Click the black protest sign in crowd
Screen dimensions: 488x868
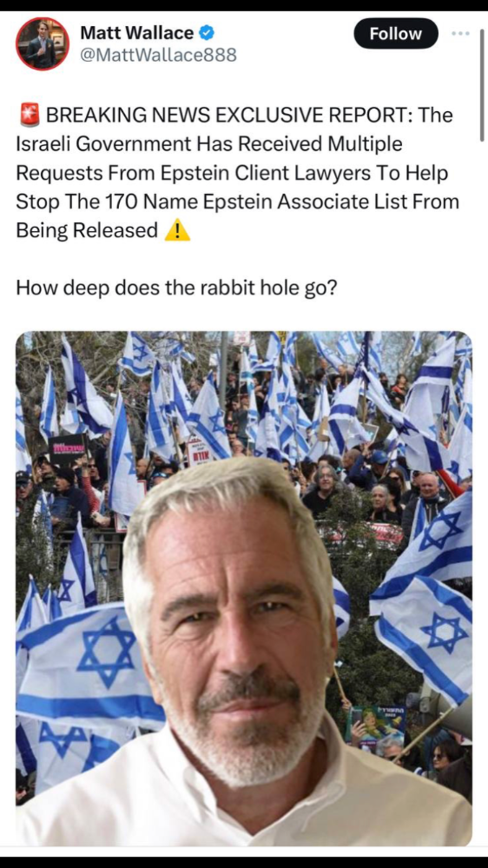click(68, 449)
